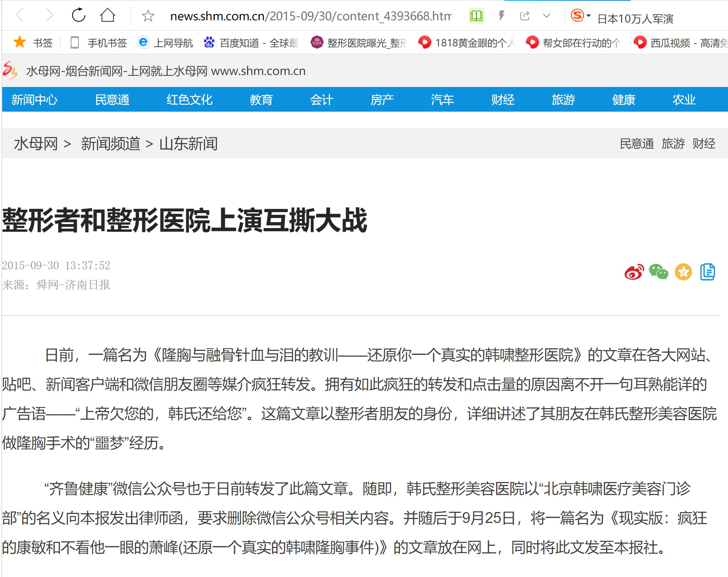This screenshot has height=577, width=728.
Task: Share article to Weibo icon
Action: (x=634, y=272)
